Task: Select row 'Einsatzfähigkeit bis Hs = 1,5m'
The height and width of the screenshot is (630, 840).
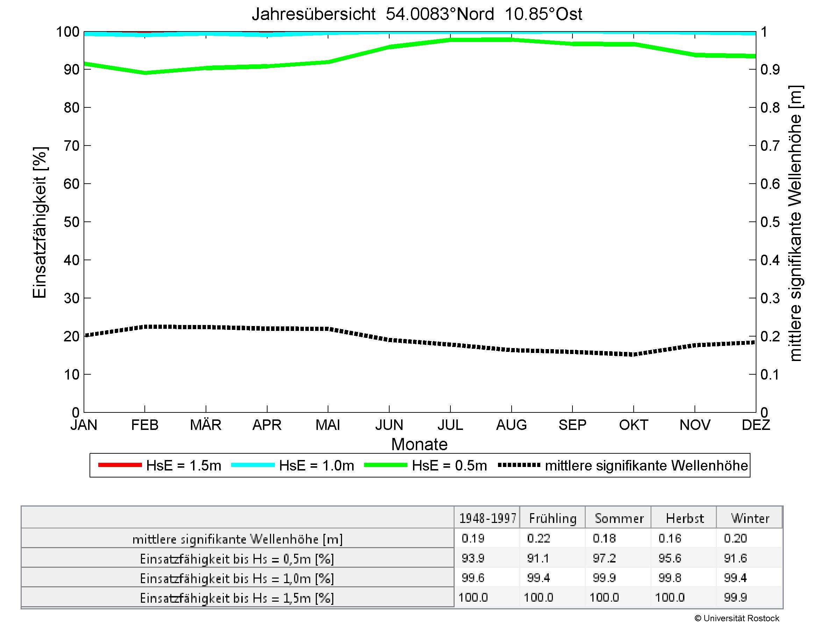Action: 237,599
